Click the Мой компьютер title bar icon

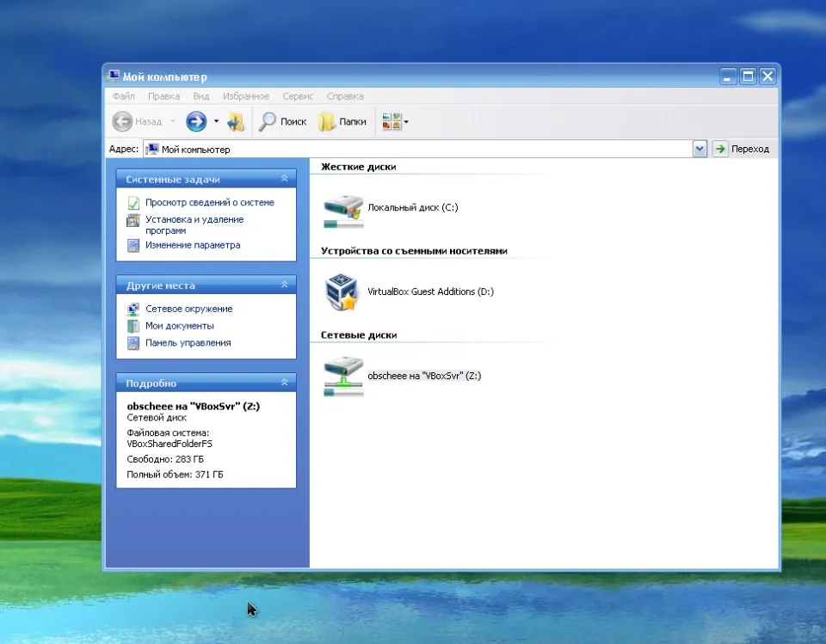(113, 76)
